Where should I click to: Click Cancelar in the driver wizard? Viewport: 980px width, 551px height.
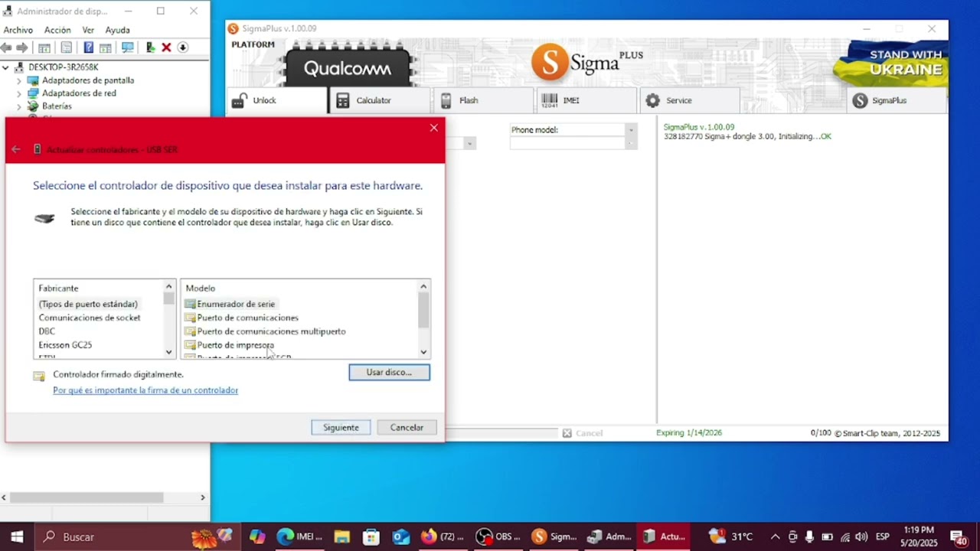[407, 428]
